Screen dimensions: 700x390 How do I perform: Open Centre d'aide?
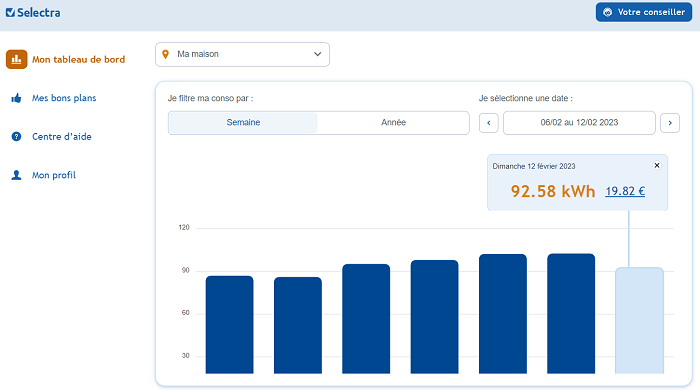(62, 137)
